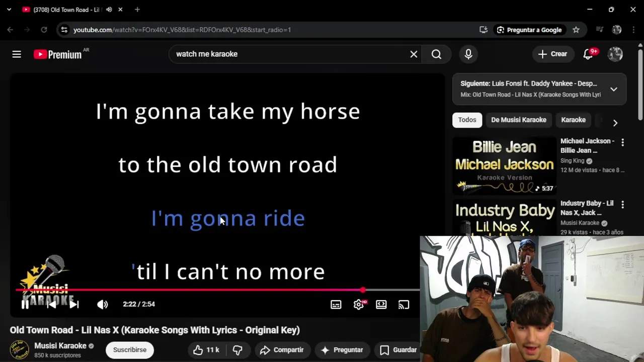This screenshot has width=644, height=362.
Task: Go back in the browser
Action: coord(10,30)
